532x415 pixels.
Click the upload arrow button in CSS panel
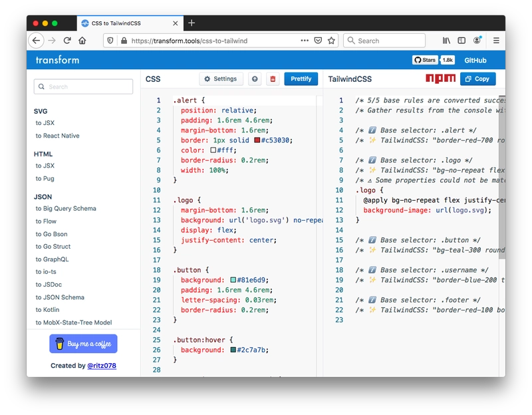[x=255, y=79]
